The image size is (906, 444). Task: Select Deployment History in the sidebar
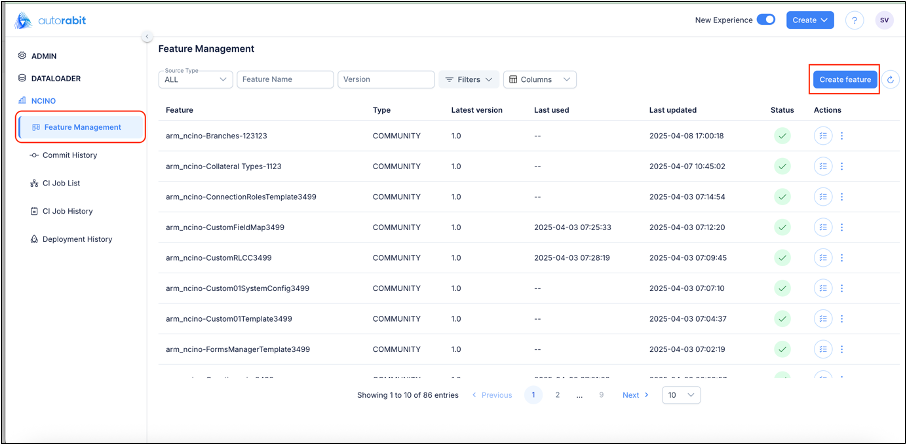[77, 239]
